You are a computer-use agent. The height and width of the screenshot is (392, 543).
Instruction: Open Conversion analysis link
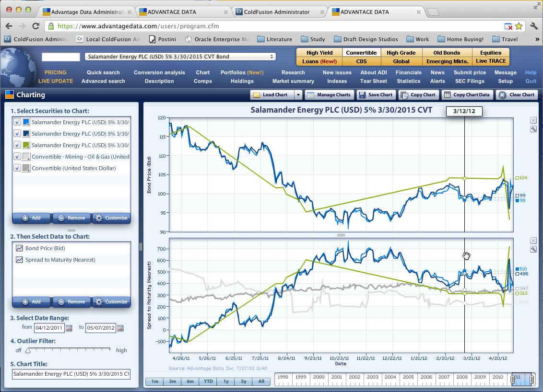159,72
